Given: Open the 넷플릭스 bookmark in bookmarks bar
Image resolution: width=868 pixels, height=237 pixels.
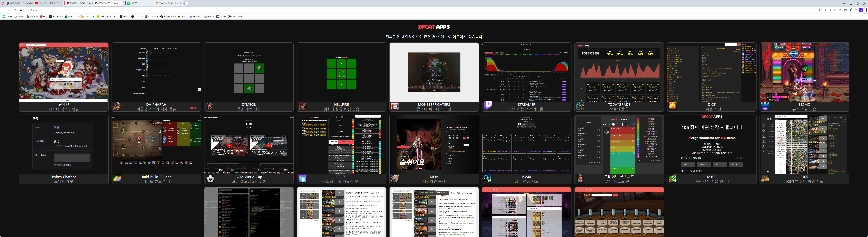Looking at the screenshot, I should pyautogui.click(x=112, y=16).
